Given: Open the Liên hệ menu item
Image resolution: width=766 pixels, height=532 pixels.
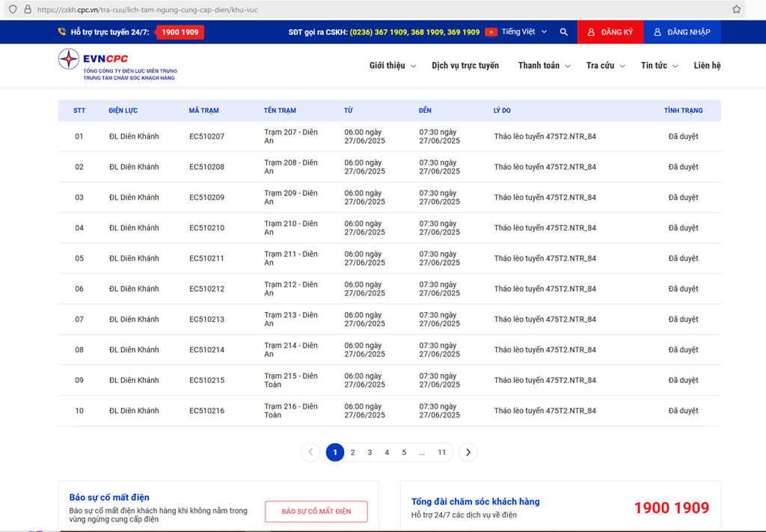Looking at the screenshot, I should 707,65.
